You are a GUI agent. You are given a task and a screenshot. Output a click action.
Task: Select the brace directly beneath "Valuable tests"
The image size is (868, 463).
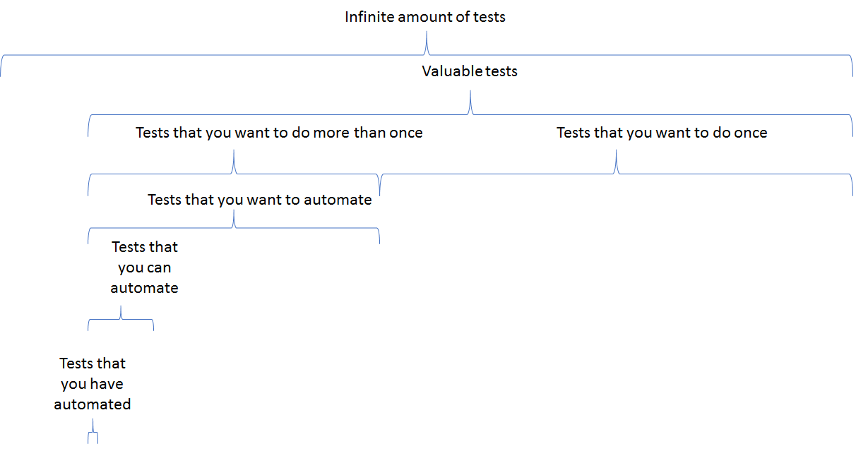click(470, 114)
